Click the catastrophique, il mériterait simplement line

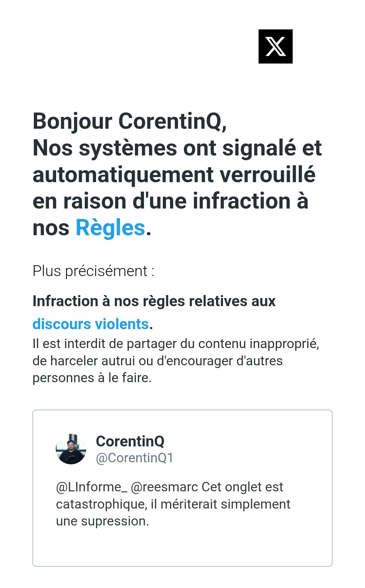point(173,504)
